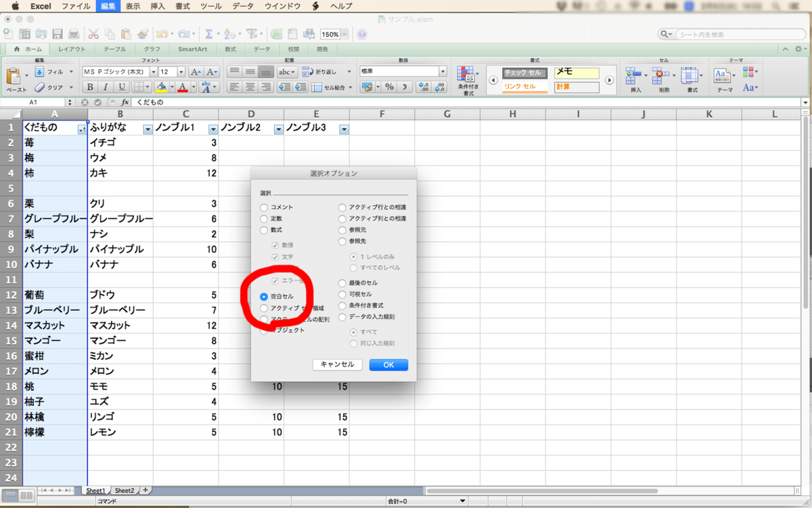Viewport: 812px width, 508px height.
Task: Apply the チェック セル cell style
Action: click(x=525, y=72)
